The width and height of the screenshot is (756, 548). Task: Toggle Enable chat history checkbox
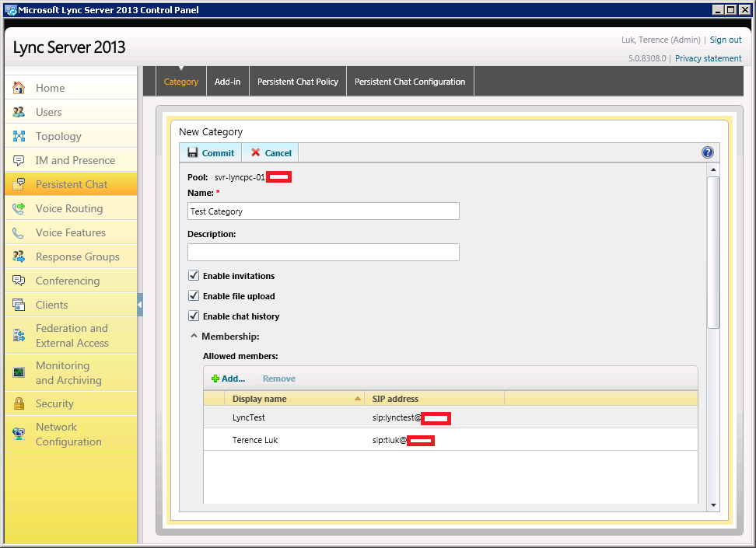(194, 316)
